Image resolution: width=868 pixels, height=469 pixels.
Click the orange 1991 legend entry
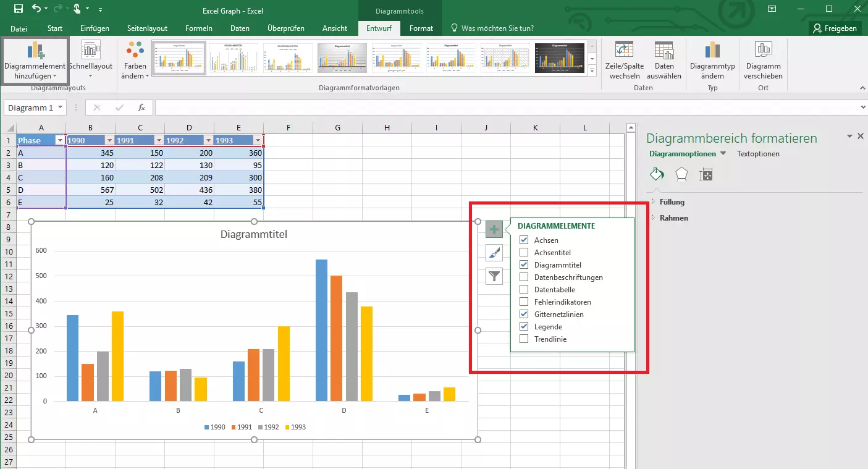pos(243,427)
